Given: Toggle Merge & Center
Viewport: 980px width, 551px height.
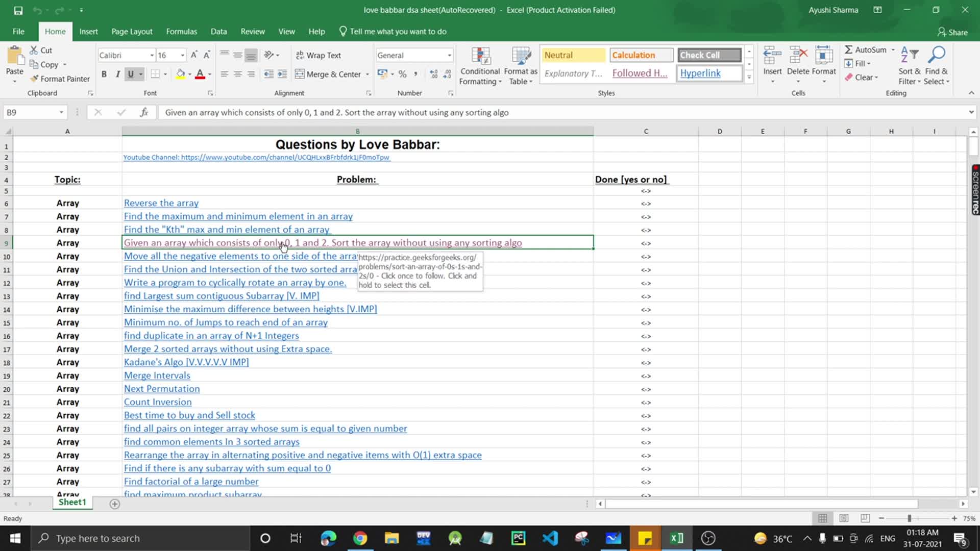Looking at the screenshot, I should [328, 74].
